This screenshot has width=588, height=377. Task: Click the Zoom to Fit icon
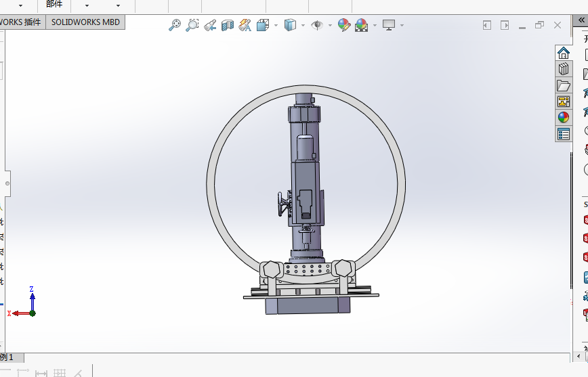tap(175, 25)
